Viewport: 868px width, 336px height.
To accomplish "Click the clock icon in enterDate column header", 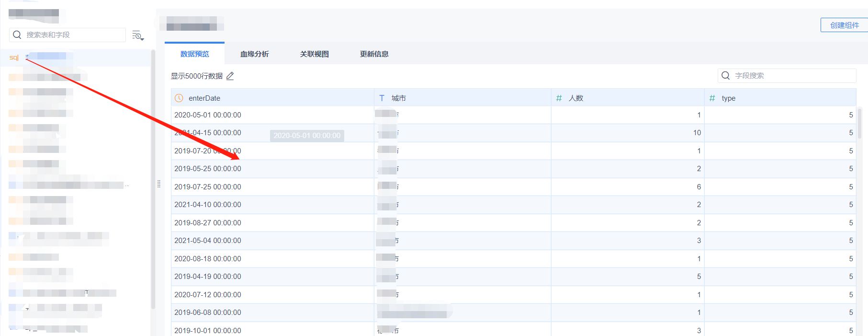I will point(179,98).
